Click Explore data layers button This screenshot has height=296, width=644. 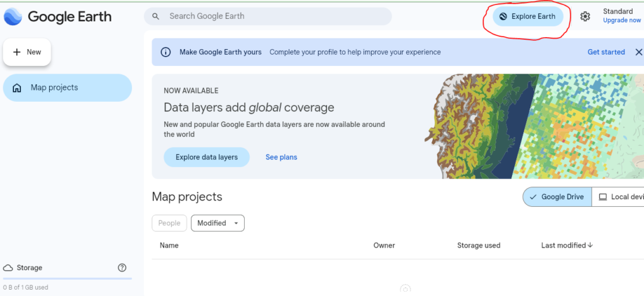tap(206, 157)
